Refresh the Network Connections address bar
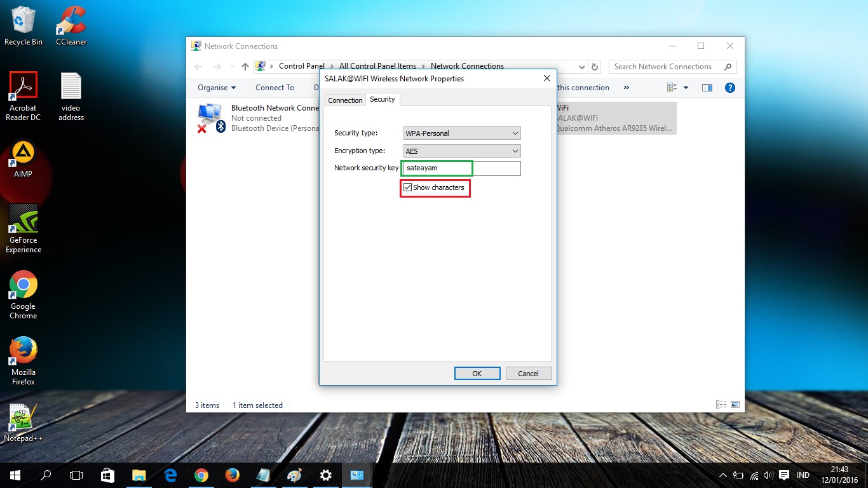868x488 pixels. pyautogui.click(x=595, y=67)
